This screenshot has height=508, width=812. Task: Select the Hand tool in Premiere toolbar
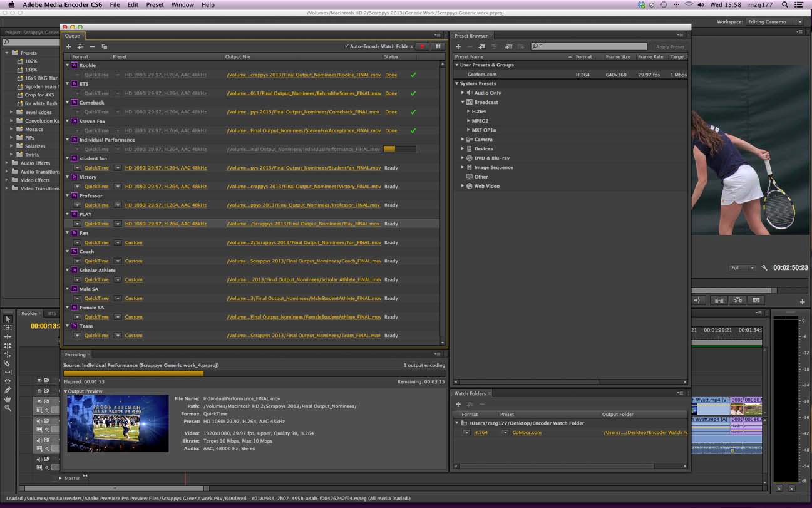pos(8,399)
